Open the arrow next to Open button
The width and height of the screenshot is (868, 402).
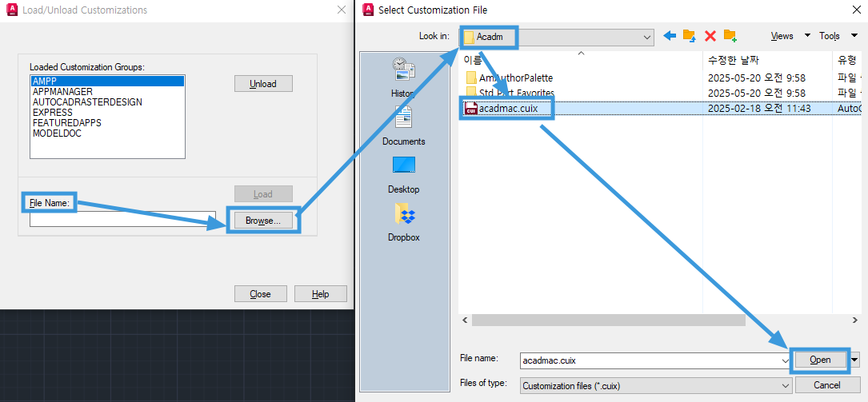[x=854, y=360]
